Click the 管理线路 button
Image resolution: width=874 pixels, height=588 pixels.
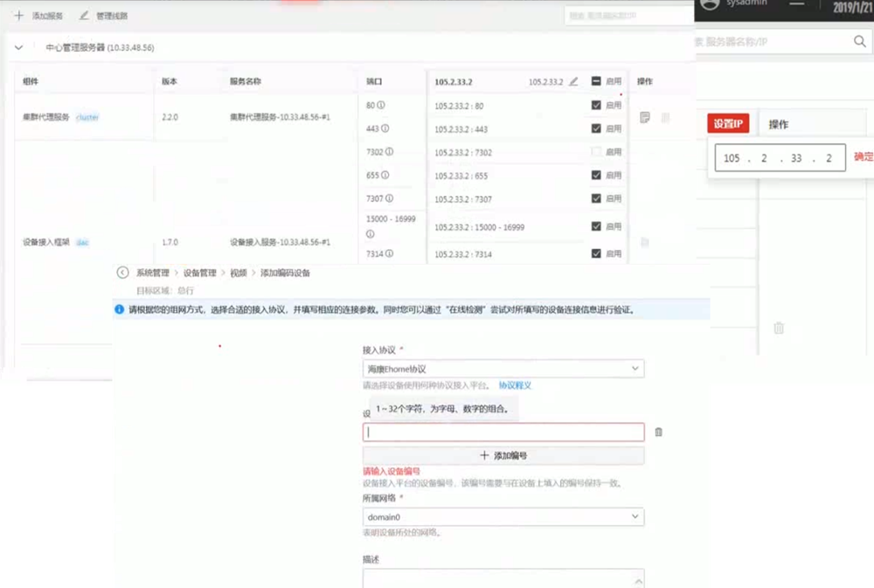(104, 16)
